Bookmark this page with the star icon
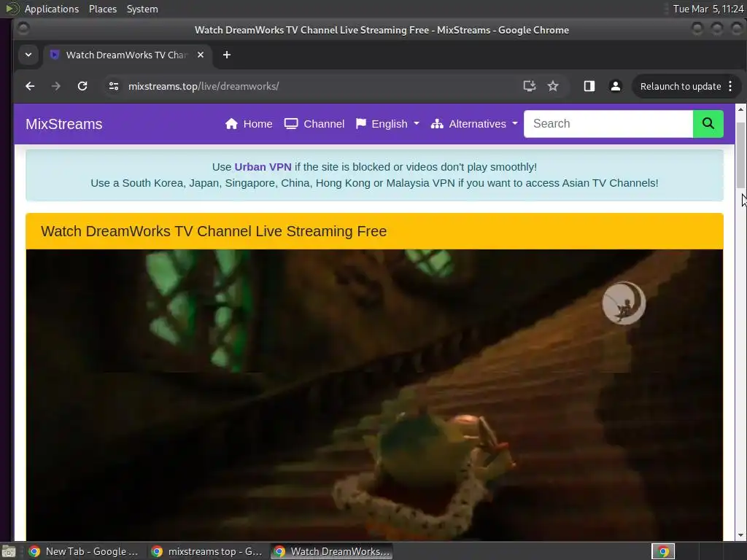This screenshot has width=747, height=560. (553, 86)
